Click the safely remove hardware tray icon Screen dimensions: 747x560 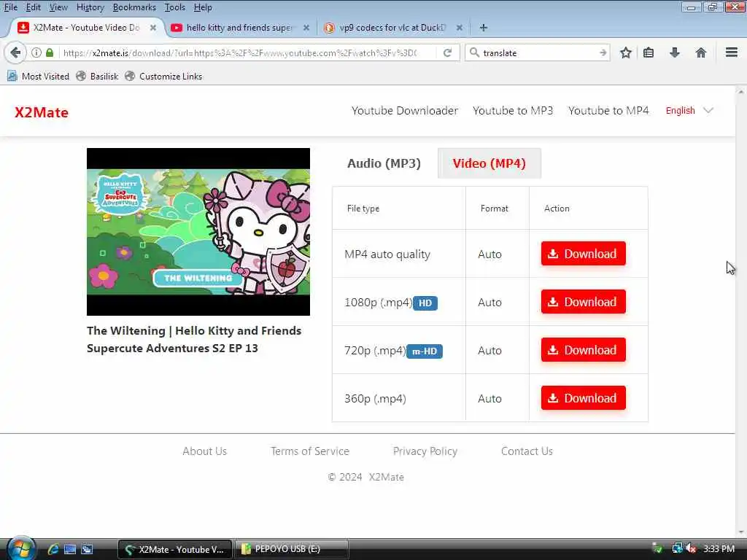click(657, 548)
